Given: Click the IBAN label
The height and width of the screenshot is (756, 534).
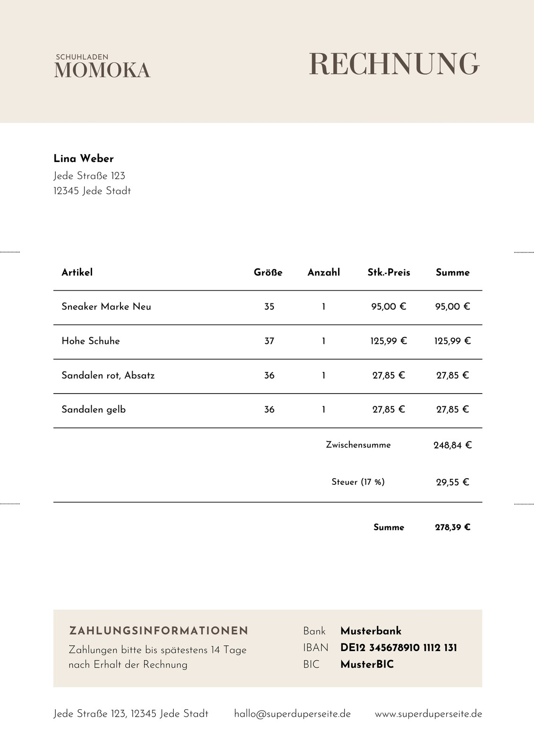Looking at the screenshot, I should coord(316,648).
